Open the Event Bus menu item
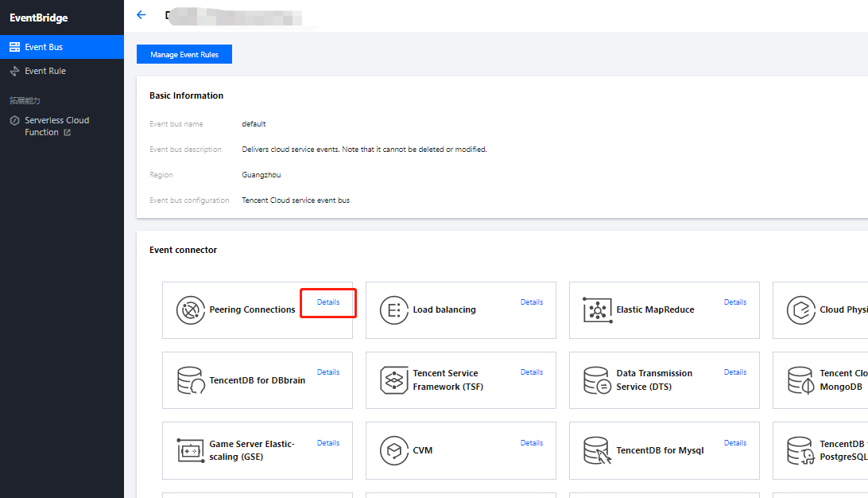The image size is (868, 498). pos(44,47)
